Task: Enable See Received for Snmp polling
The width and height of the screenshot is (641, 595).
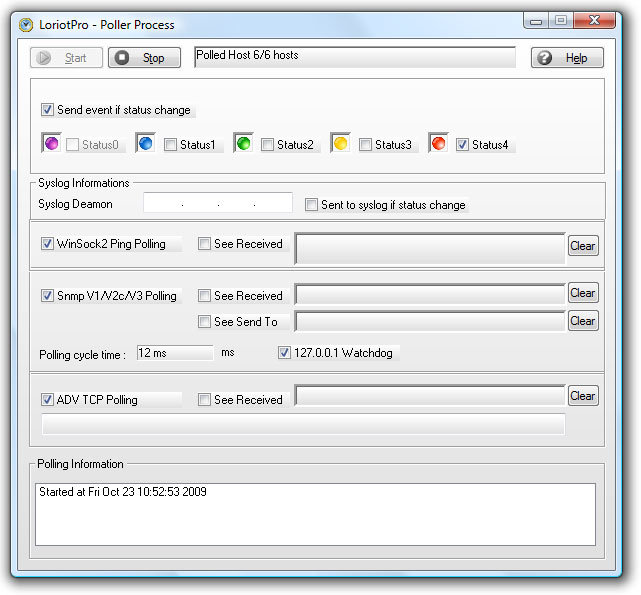Action: click(x=204, y=296)
